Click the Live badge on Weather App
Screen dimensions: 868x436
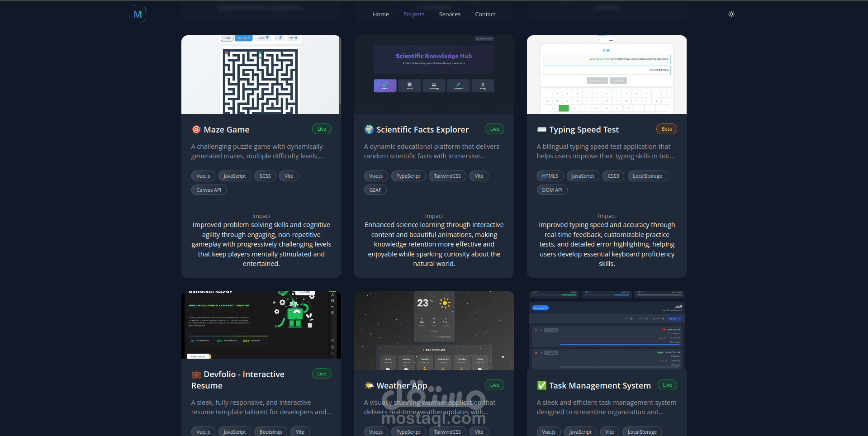(x=494, y=385)
